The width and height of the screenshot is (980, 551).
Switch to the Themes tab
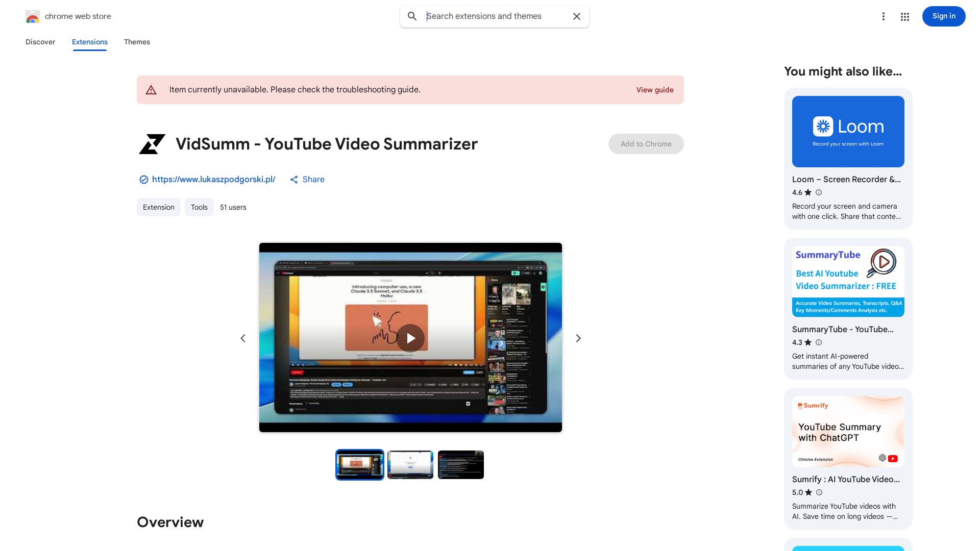(137, 42)
